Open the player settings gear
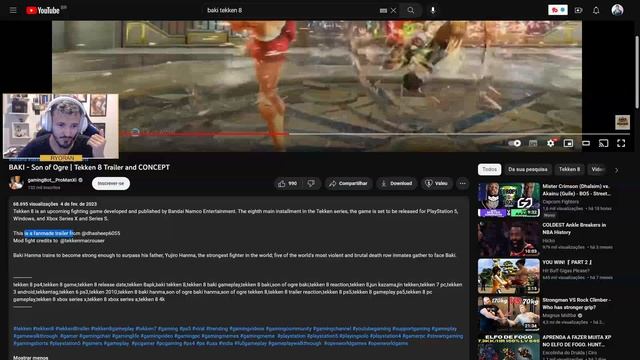 pyautogui.click(x=551, y=143)
